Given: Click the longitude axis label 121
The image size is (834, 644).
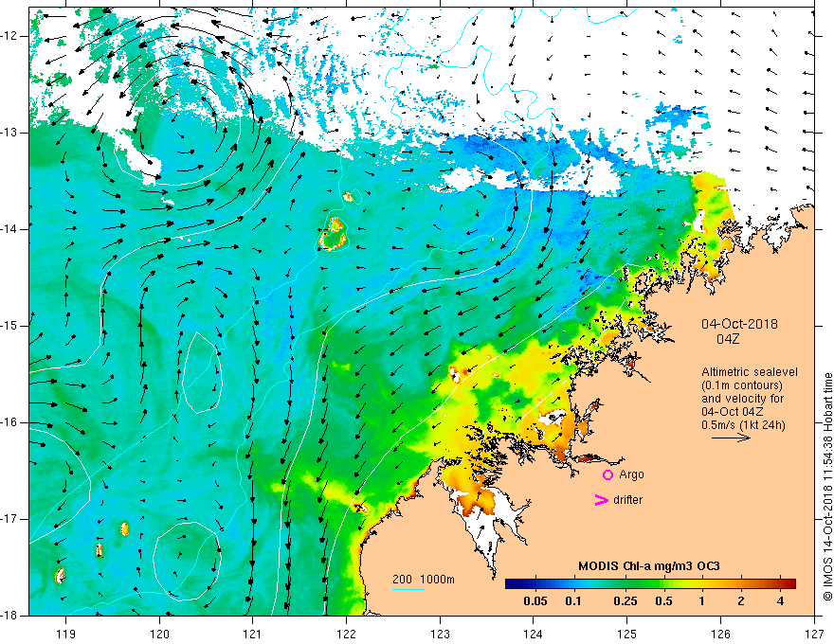Looking at the screenshot, I should [x=253, y=634].
